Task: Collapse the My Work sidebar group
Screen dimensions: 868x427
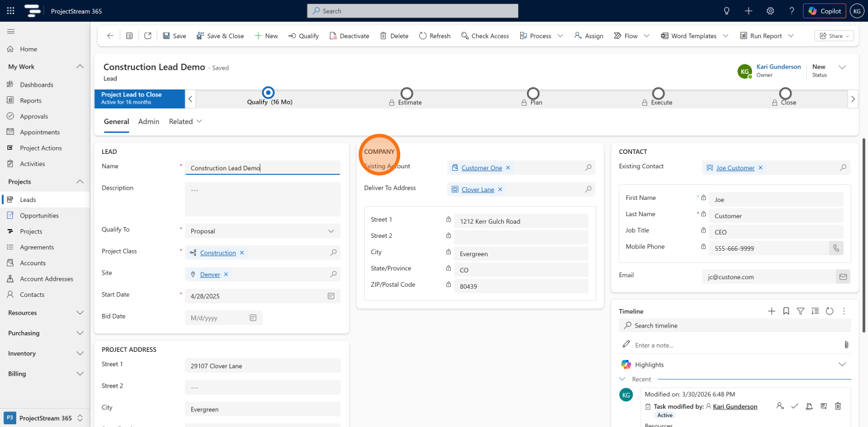Action: [80, 66]
